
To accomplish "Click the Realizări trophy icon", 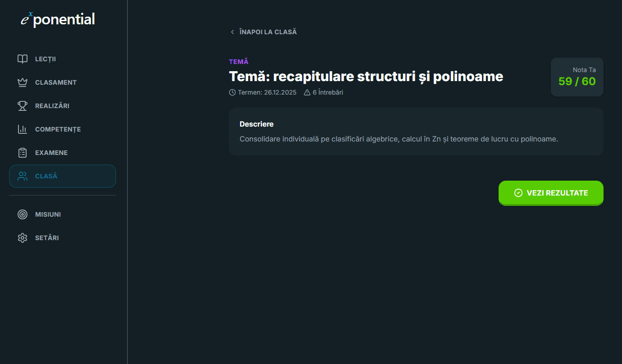I will (23, 106).
